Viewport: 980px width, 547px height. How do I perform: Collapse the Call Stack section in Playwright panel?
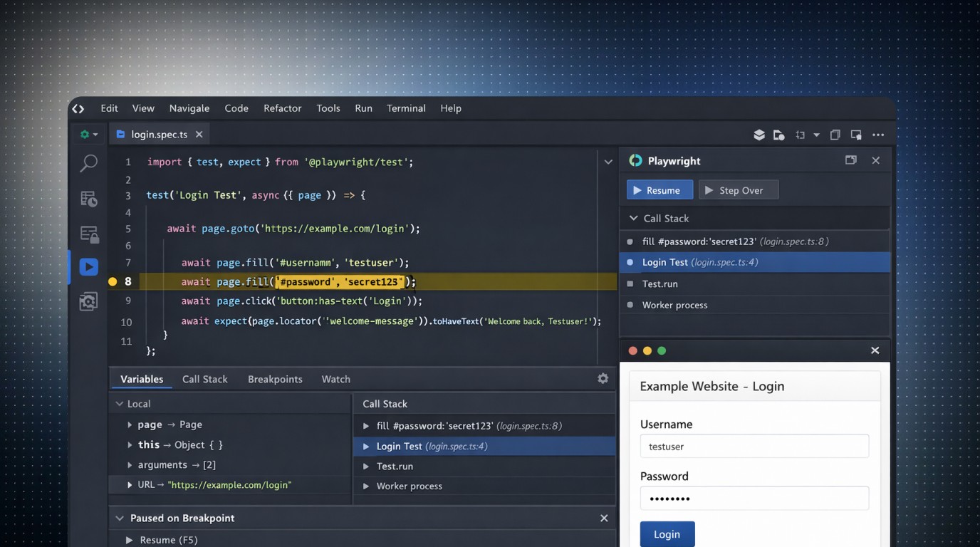(632, 219)
